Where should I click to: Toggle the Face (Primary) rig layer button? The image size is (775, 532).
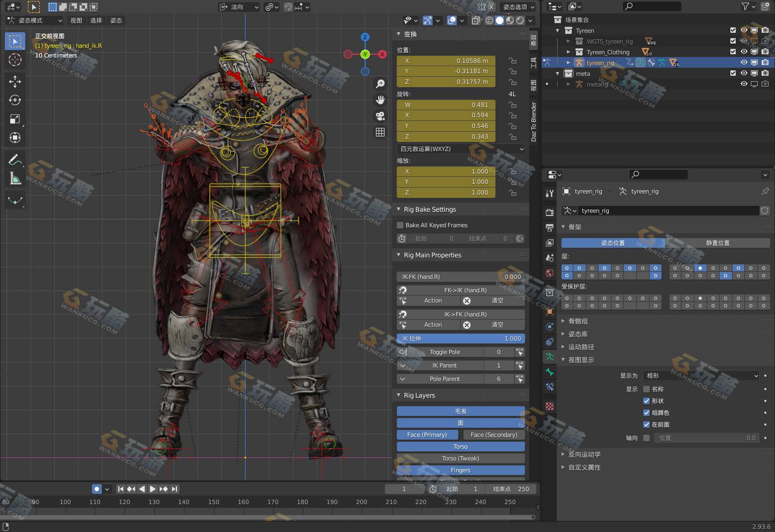tap(427, 435)
